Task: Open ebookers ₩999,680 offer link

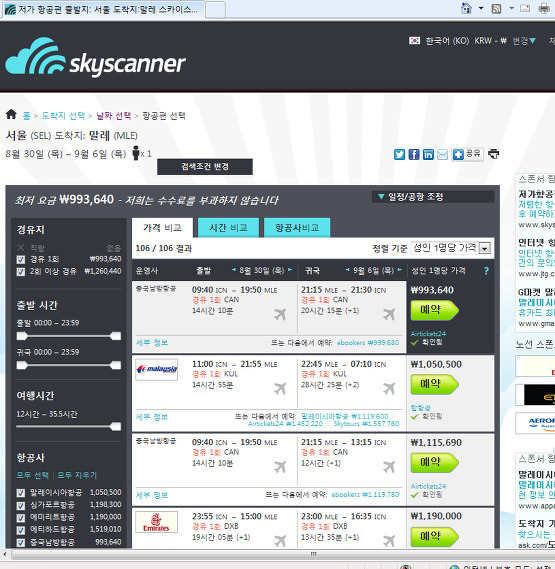Action: [x=368, y=343]
